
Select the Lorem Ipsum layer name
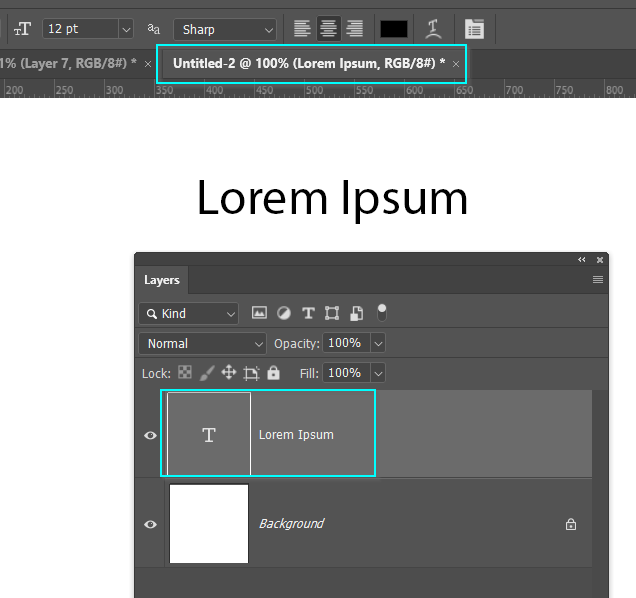coord(296,435)
